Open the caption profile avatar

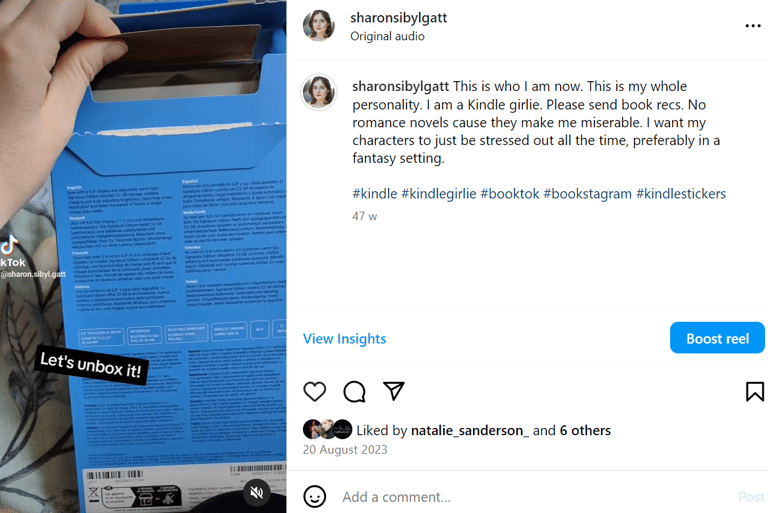(x=319, y=92)
